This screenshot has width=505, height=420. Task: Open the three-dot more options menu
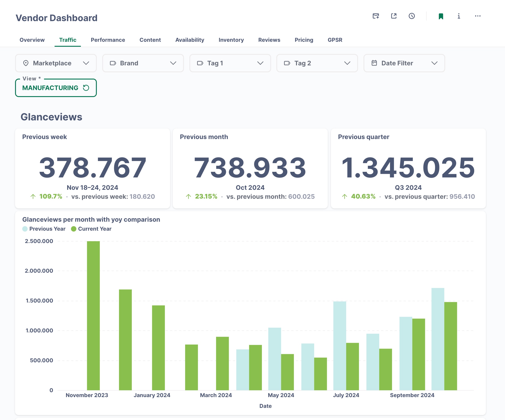[x=478, y=16]
